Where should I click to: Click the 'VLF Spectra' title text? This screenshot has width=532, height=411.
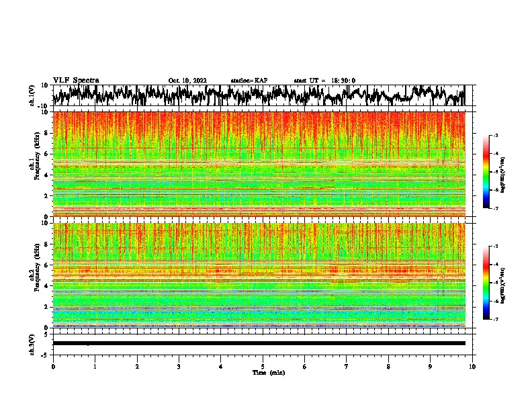[76, 81]
